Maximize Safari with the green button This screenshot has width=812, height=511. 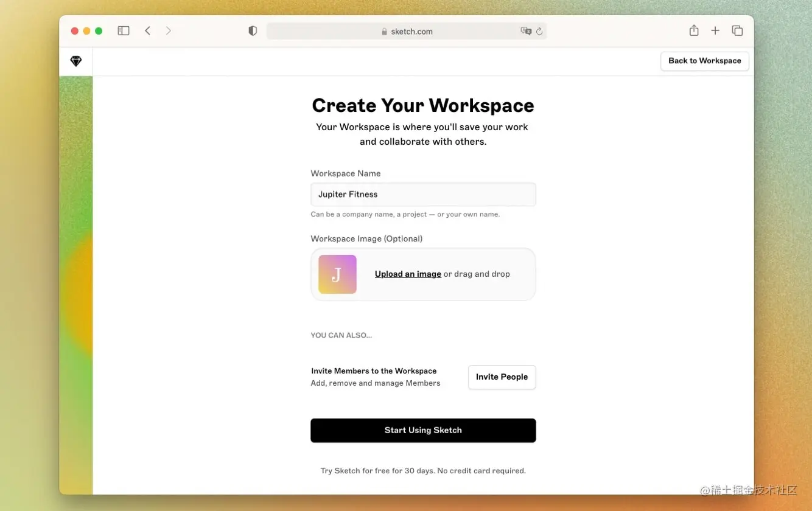(99, 31)
